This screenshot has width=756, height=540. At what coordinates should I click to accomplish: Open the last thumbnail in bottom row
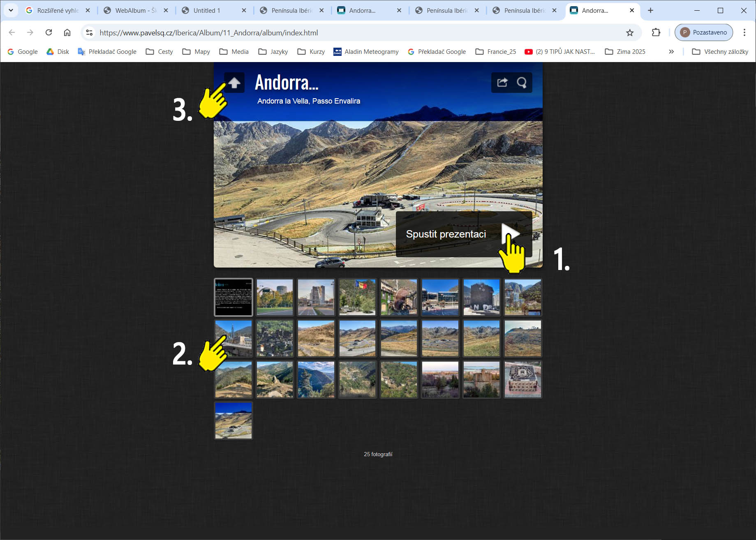coord(234,420)
